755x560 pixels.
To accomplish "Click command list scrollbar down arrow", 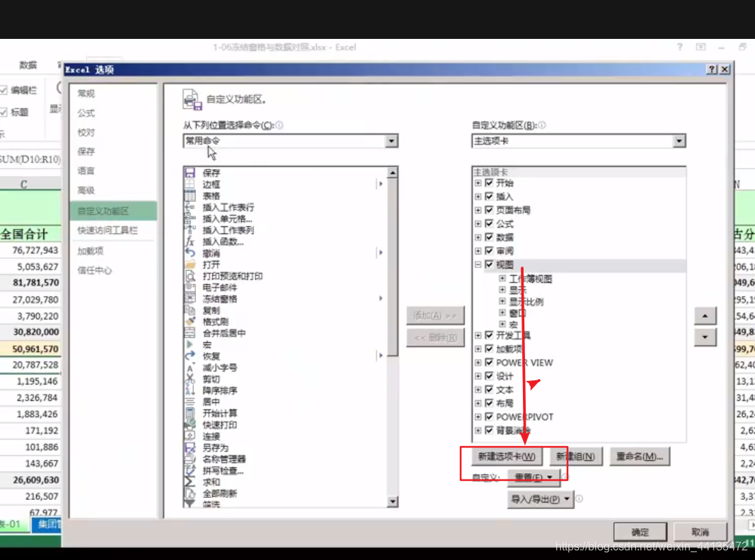I will [393, 502].
